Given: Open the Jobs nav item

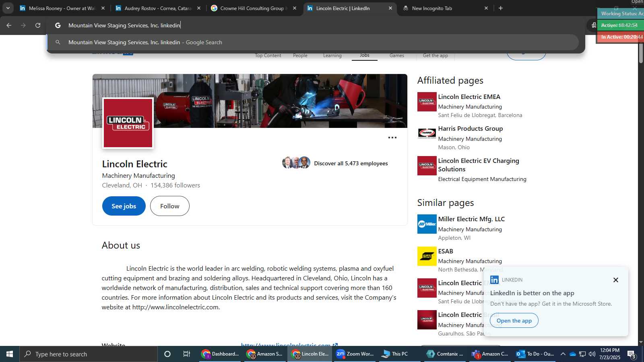Looking at the screenshot, I should tap(365, 56).
